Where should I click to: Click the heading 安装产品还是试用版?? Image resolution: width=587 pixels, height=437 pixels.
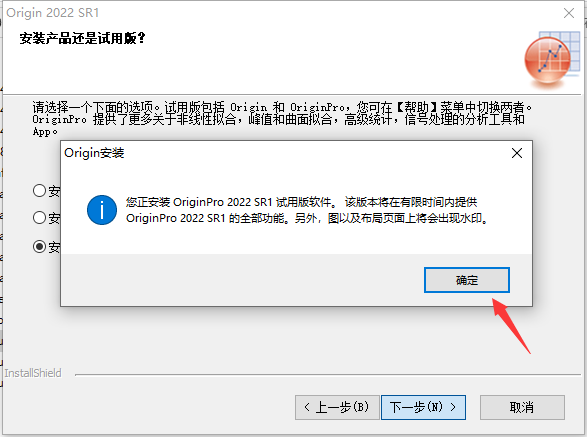click(x=82, y=38)
